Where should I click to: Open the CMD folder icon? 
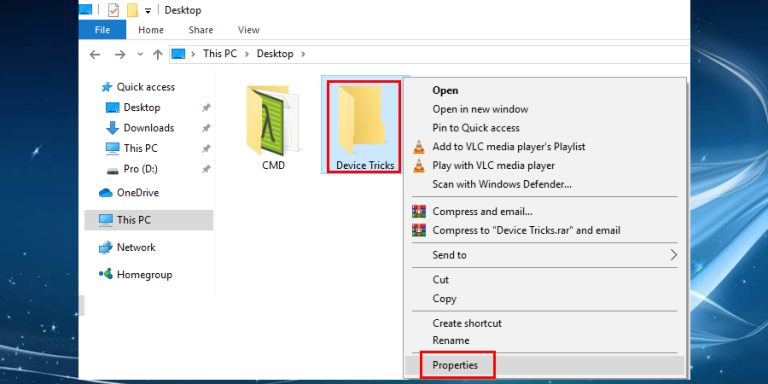tap(272, 120)
